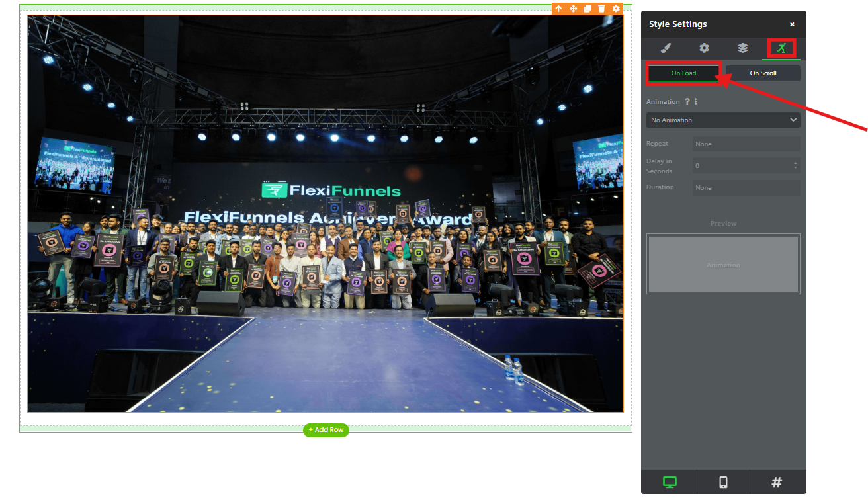Switch to the paintbrush style tab
Viewport: 868px width, 504px height.
tap(666, 48)
